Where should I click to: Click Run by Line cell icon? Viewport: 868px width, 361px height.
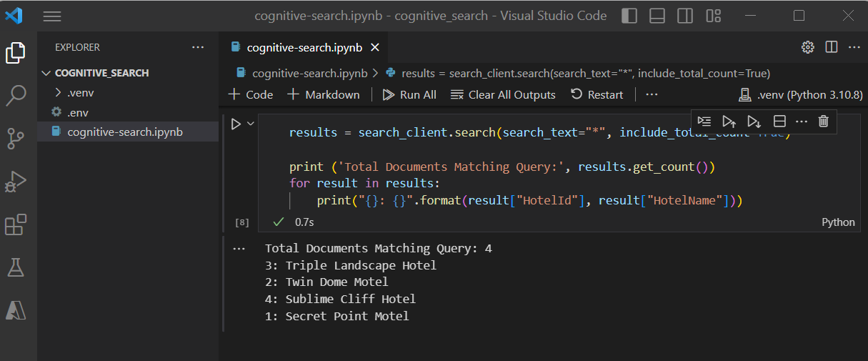(704, 122)
